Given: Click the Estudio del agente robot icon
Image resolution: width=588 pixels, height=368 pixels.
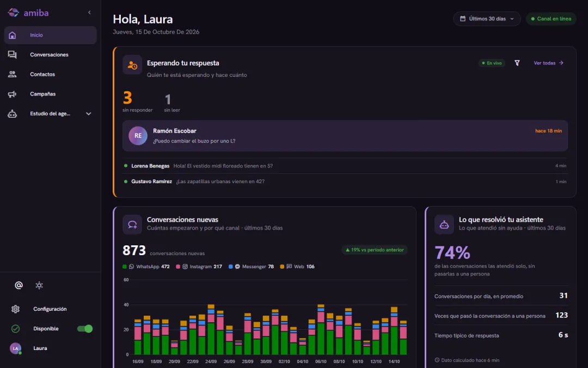Looking at the screenshot, I should 13,114.
